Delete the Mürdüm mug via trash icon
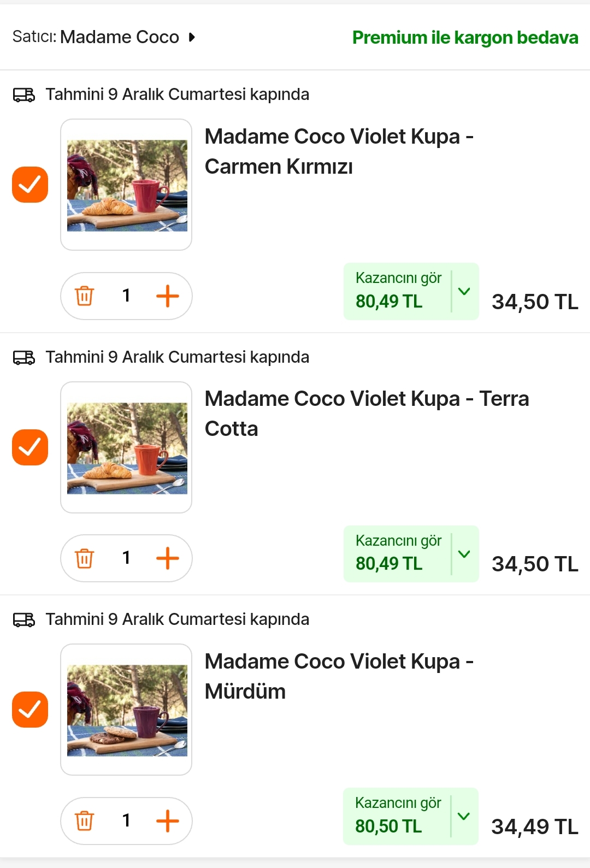The image size is (590, 868). (x=84, y=820)
